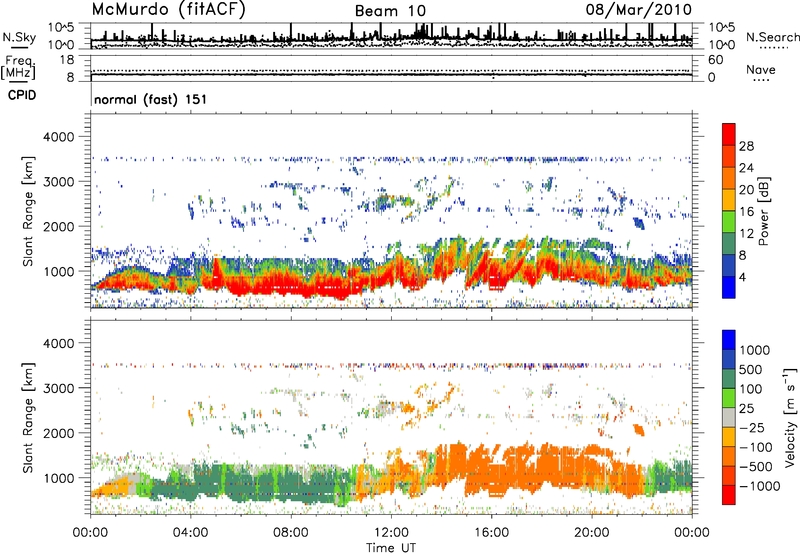Select the N.Sky legend label
Viewport: 800px width, 554px height.
(x=19, y=37)
